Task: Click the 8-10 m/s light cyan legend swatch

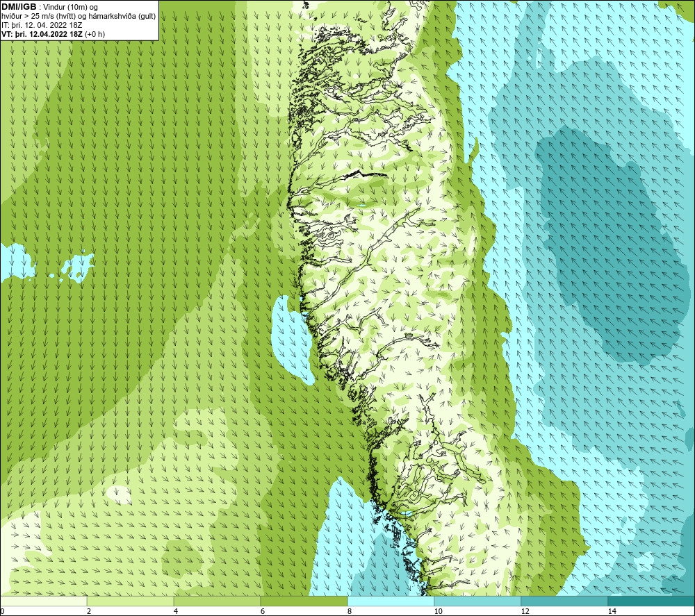Action: tap(391, 601)
